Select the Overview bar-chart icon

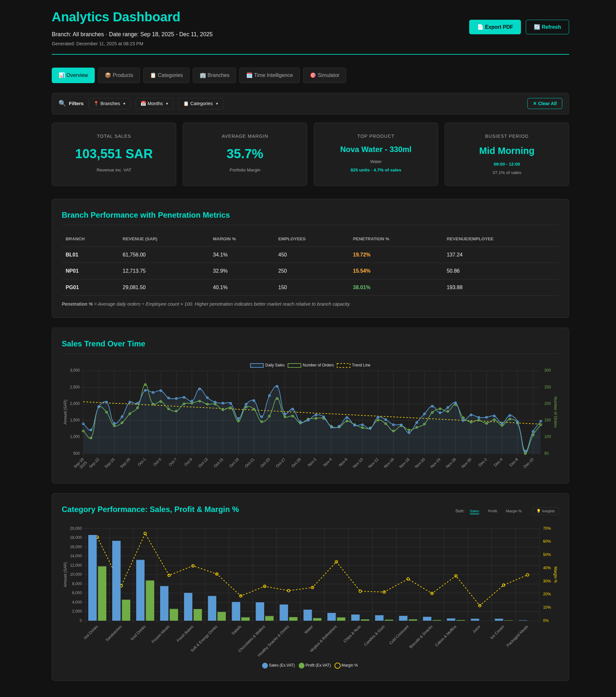(62, 75)
